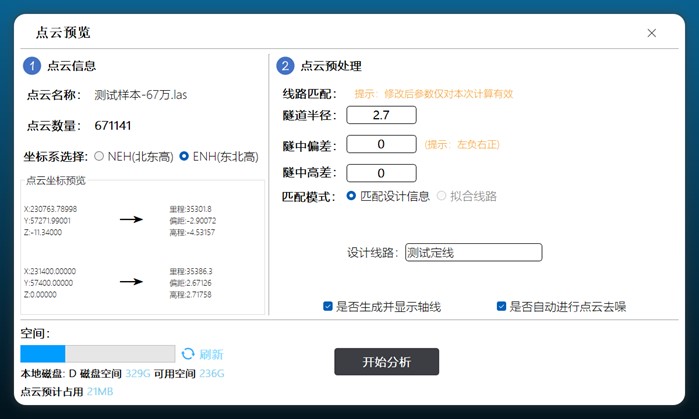
Task: Click the 隧中偏差 input field
Action: point(381,144)
